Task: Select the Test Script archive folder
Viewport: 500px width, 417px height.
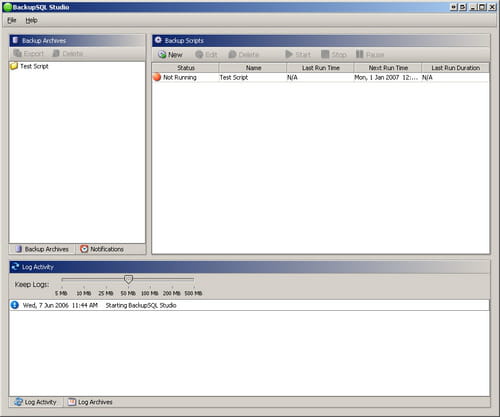Action: [29, 66]
